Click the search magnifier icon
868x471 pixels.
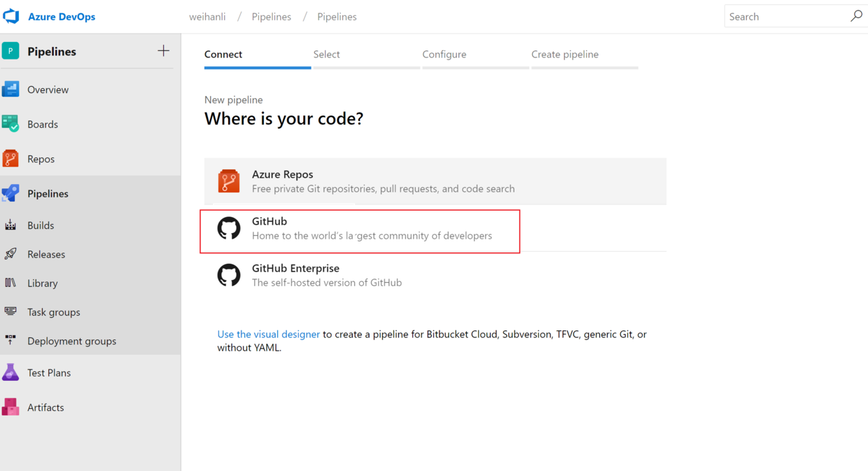pos(856,16)
